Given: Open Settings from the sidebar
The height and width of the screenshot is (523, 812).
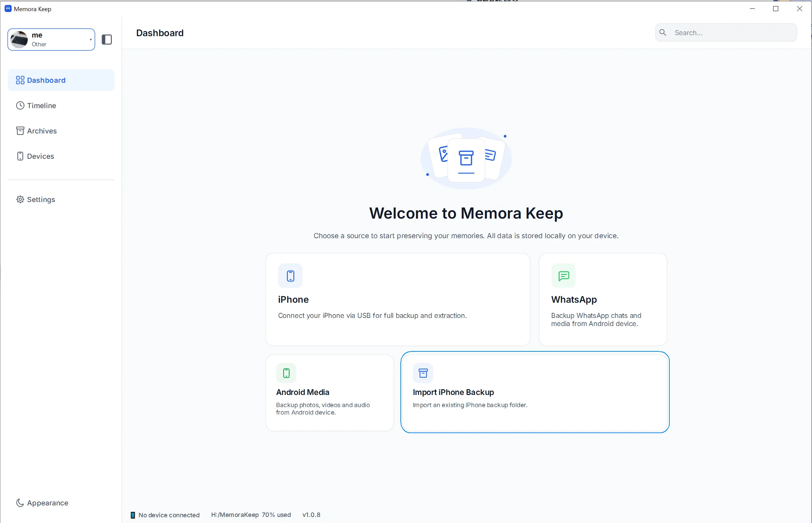Looking at the screenshot, I should tap(61, 199).
